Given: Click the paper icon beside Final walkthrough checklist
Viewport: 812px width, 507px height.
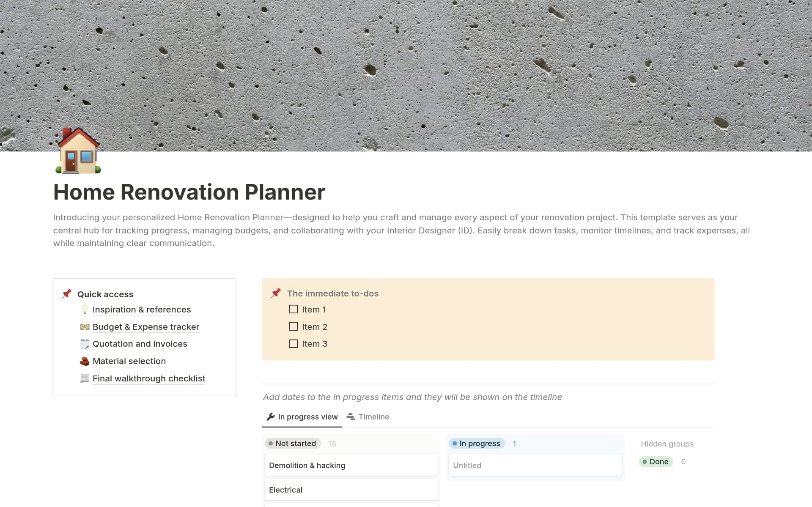Looking at the screenshot, I should pyautogui.click(x=85, y=378).
